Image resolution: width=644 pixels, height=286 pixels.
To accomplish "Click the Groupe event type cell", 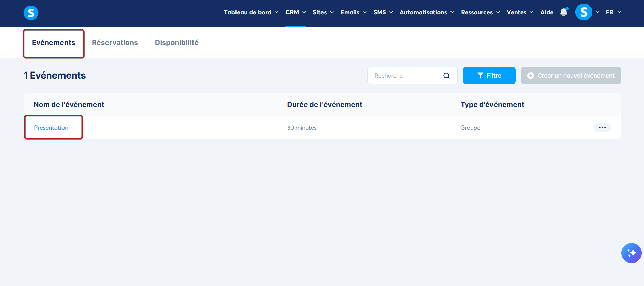I will 470,128.
